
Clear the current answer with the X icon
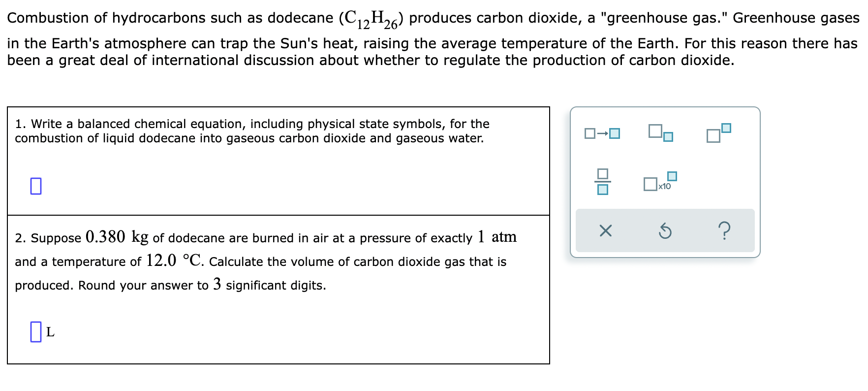(605, 231)
